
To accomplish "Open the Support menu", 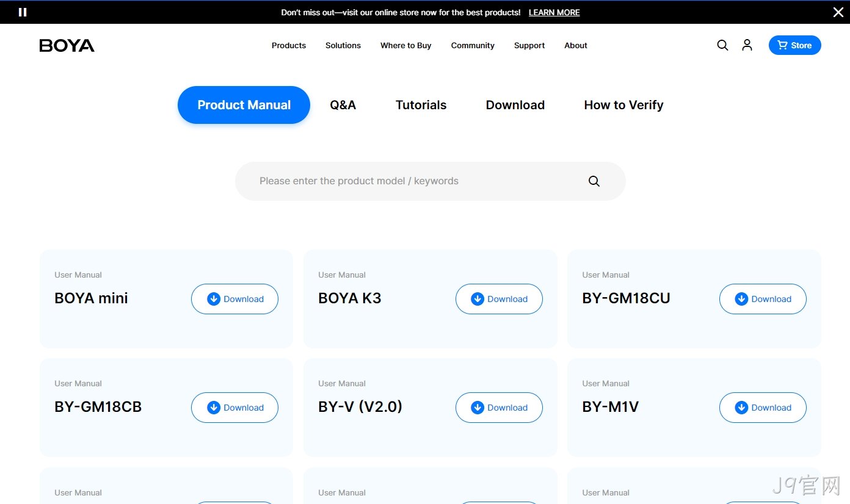I will tap(529, 46).
